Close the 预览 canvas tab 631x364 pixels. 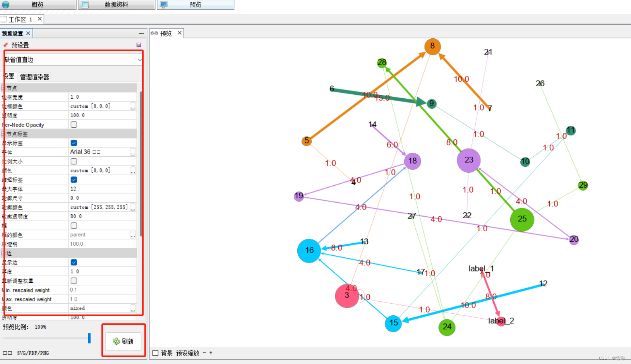[x=179, y=33]
